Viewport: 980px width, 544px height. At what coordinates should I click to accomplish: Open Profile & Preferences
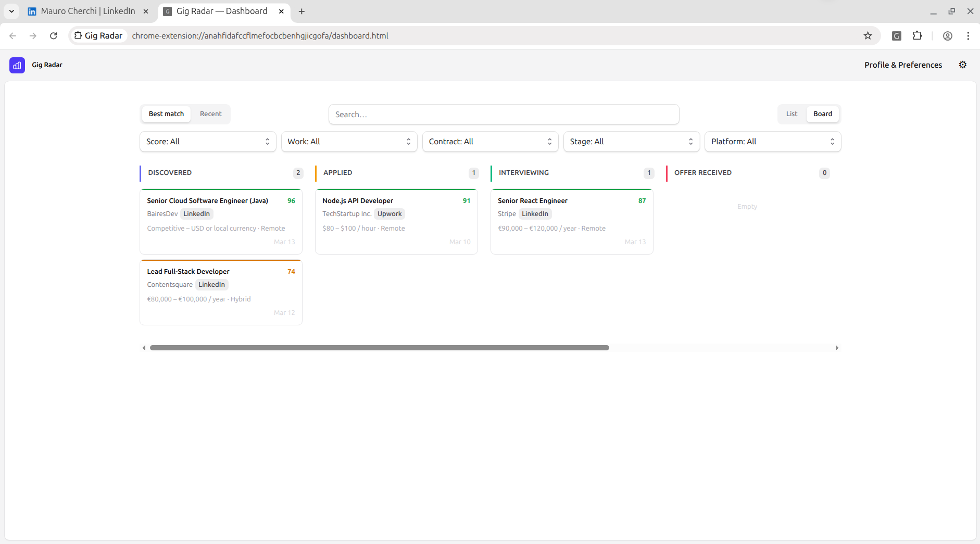tap(903, 65)
